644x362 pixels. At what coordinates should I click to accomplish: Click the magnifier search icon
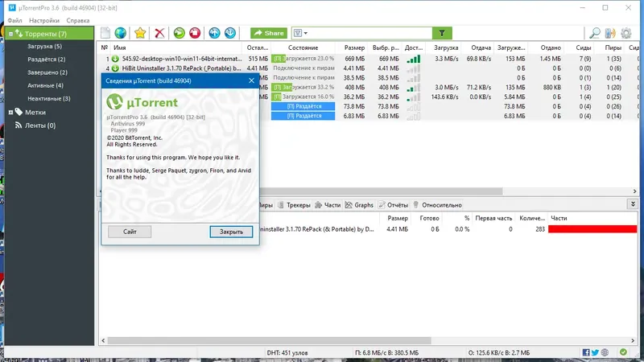595,33
